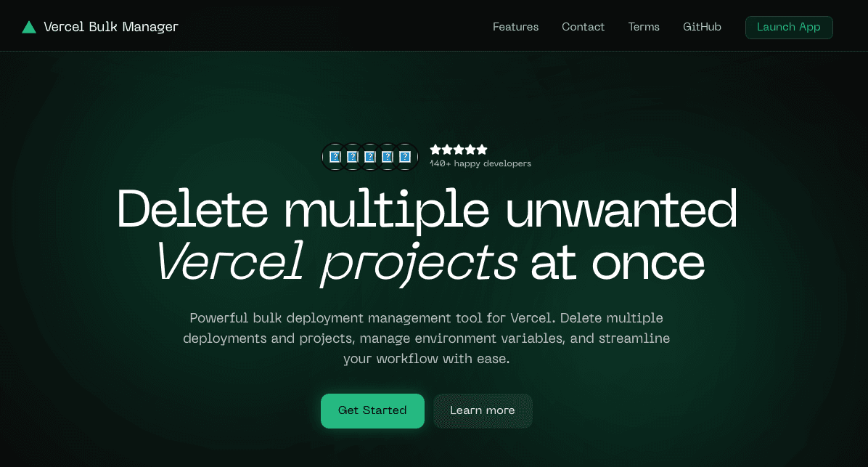Select the second avatar placeholder

[x=353, y=157]
